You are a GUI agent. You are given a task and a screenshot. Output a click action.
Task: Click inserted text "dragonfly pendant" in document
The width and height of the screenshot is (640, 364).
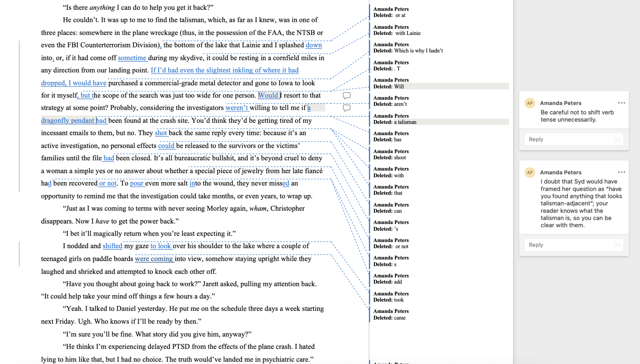pos(67,121)
